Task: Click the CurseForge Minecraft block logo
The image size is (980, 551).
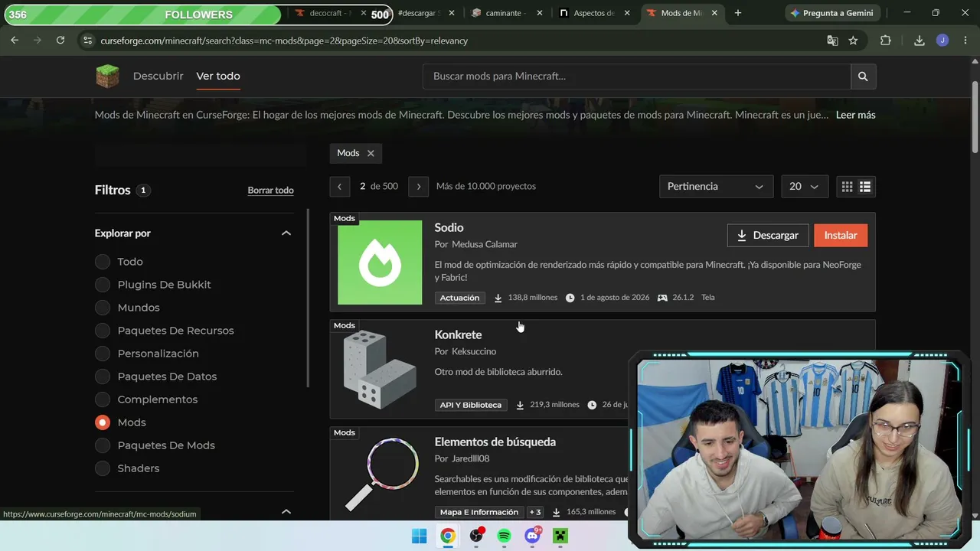Action: [x=107, y=77]
